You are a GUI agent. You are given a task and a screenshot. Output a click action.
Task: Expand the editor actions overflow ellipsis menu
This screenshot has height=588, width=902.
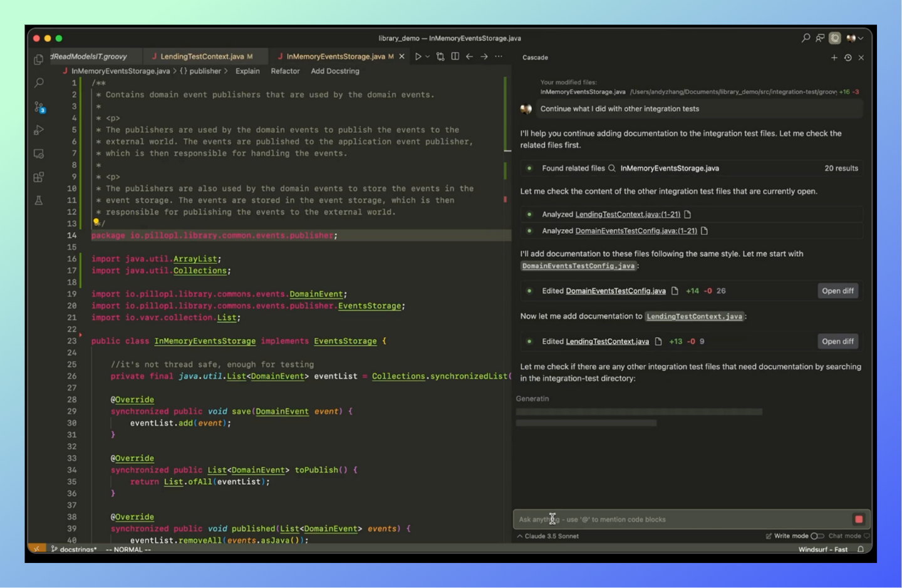498,56
